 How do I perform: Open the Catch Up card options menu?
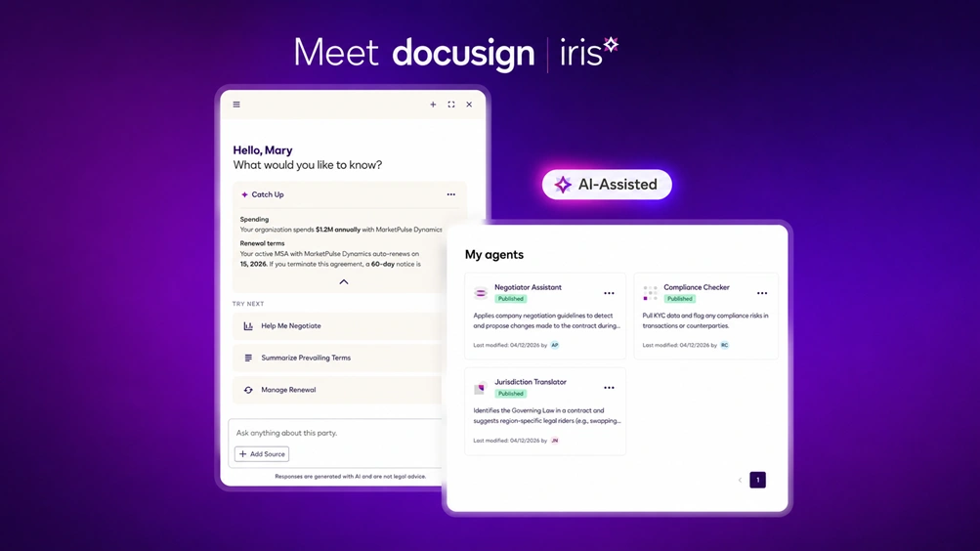click(x=450, y=194)
